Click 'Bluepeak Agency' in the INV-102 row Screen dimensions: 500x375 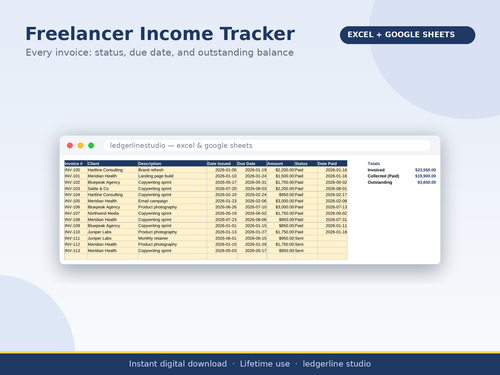pos(112,182)
